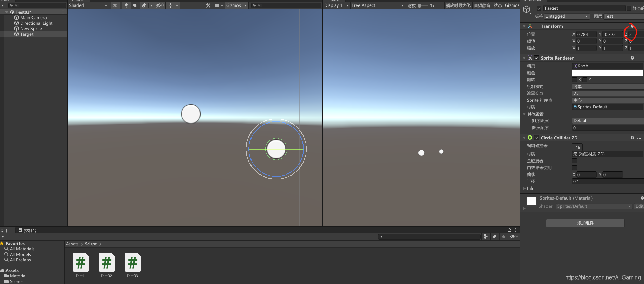Select Main Camera in the hierarchy

point(33,18)
